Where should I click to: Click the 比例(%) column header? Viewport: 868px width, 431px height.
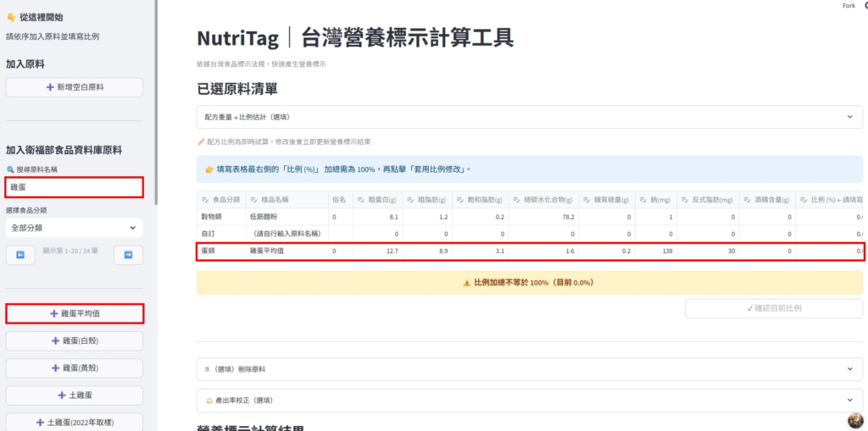829,200
